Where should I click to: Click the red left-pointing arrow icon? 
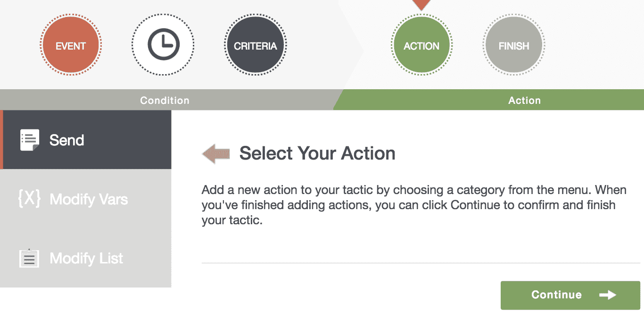[216, 154]
